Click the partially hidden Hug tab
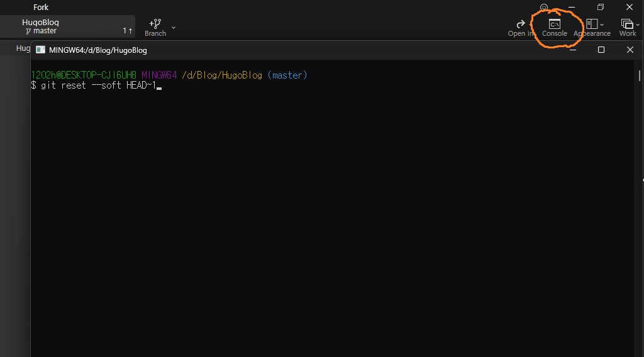 [x=23, y=48]
